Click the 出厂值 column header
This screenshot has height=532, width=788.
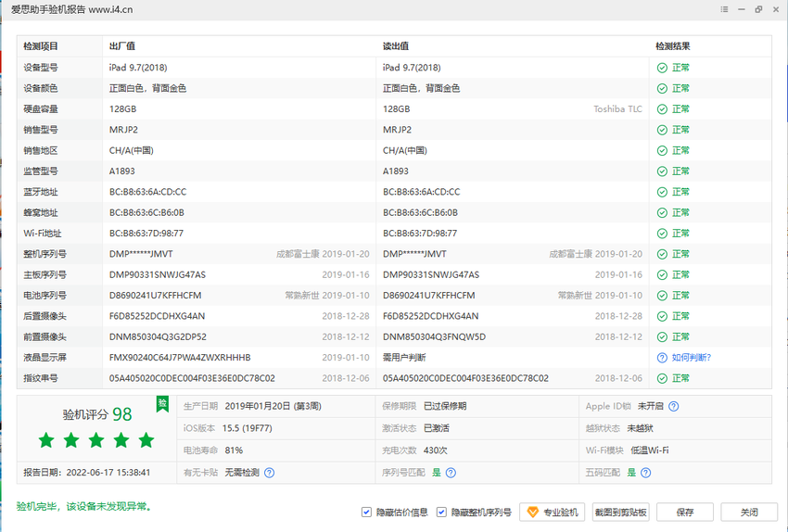[x=122, y=46]
